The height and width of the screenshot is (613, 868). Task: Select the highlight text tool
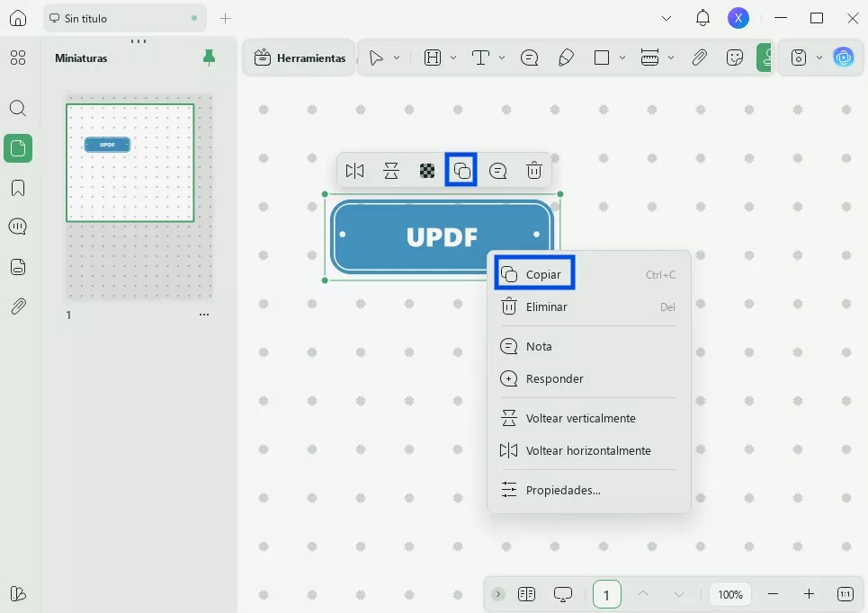click(x=433, y=58)
